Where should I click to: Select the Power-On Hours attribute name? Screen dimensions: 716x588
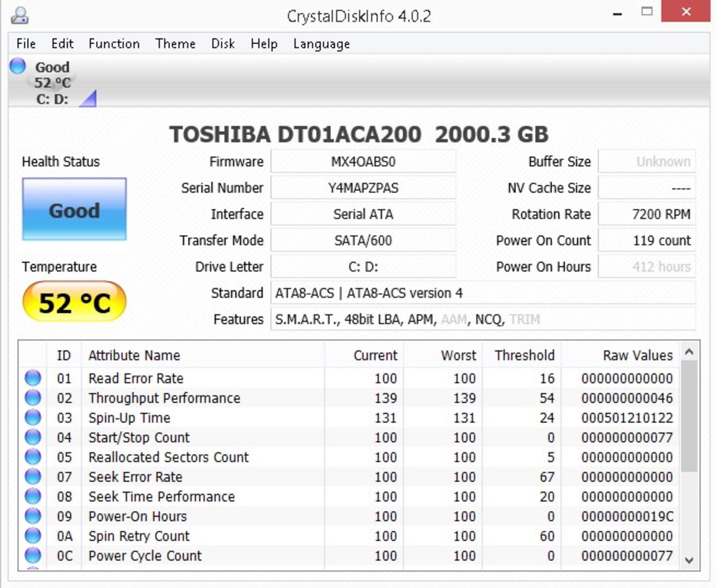137,516
